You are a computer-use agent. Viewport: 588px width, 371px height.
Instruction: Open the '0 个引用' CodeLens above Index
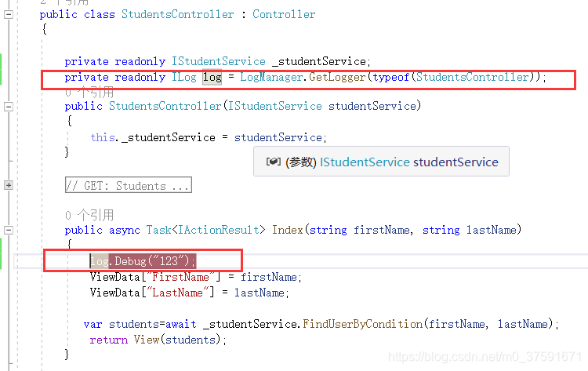click(89, 216)
